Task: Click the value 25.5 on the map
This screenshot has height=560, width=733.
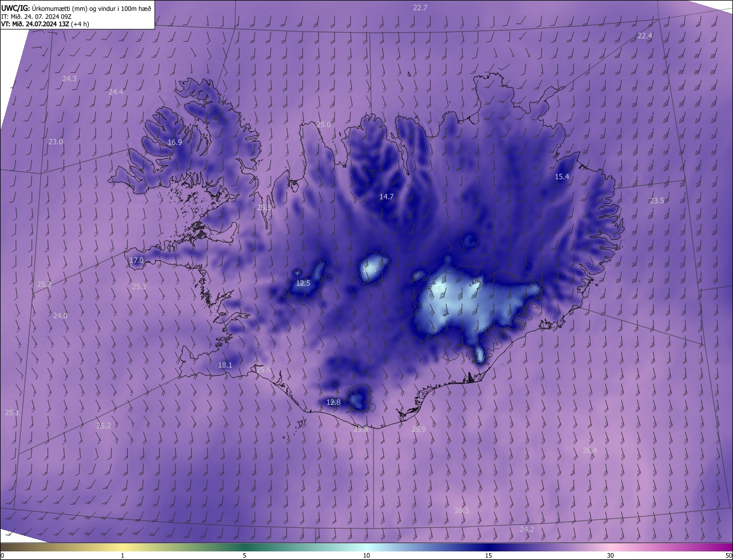Action: 264,208
